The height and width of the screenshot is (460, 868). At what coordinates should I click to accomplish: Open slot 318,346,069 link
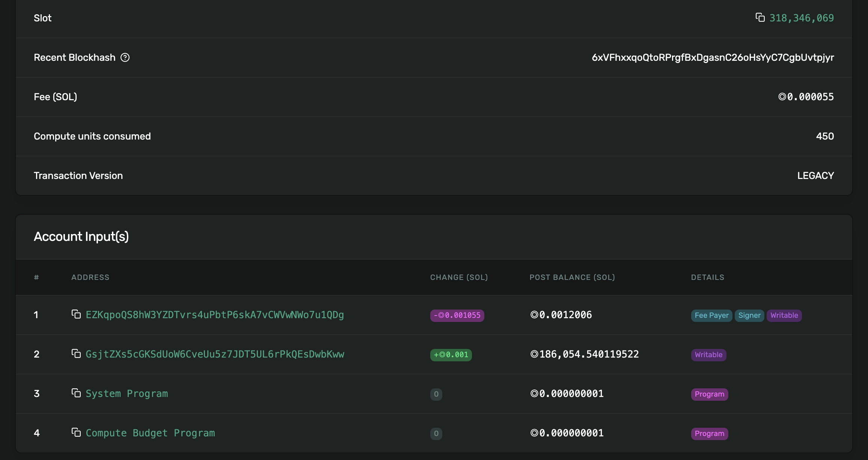[802, 18]
